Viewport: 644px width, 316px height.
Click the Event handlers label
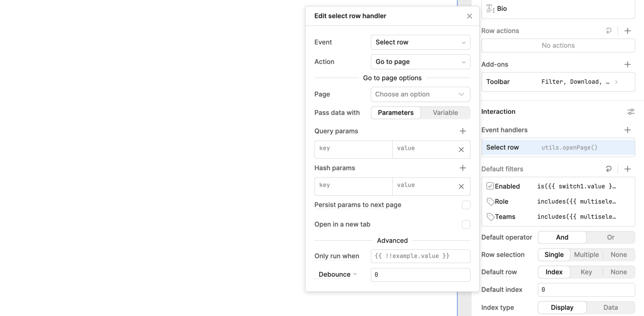click(504, 130)
